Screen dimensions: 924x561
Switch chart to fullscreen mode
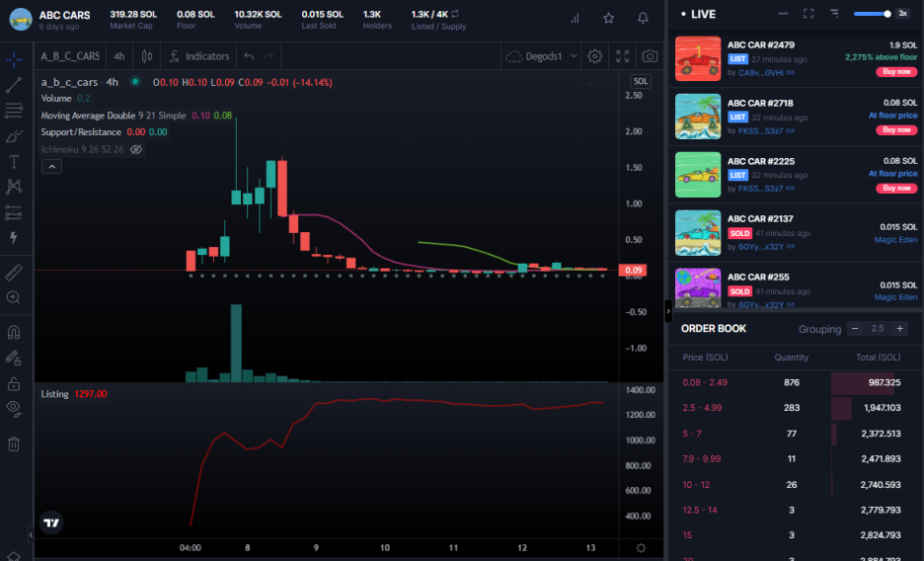pyautogui.click(x=622, y=56)
